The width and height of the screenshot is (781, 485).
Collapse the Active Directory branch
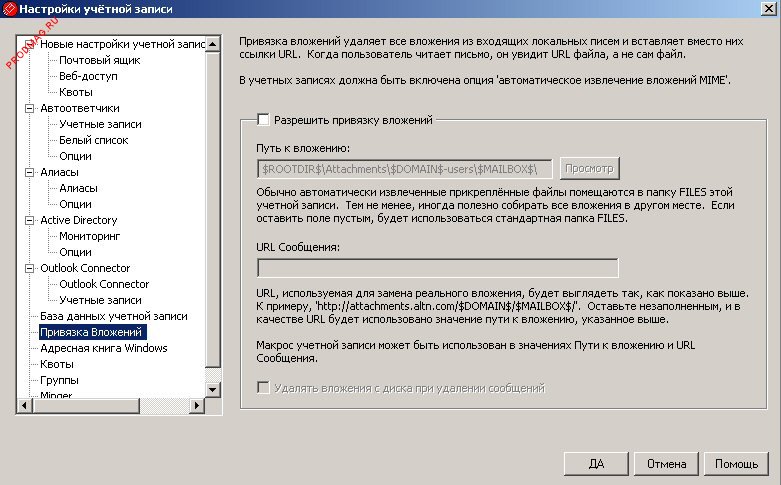[29, 220]
